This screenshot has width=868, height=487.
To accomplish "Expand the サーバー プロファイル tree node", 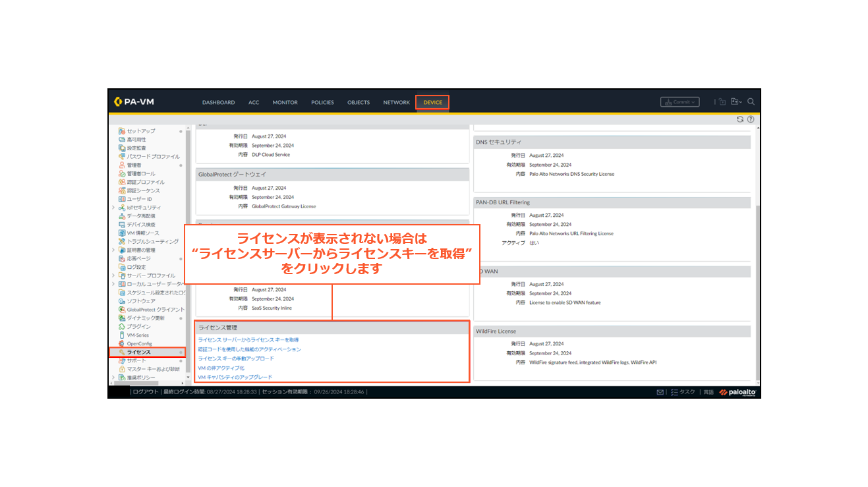I will (113, 275).
